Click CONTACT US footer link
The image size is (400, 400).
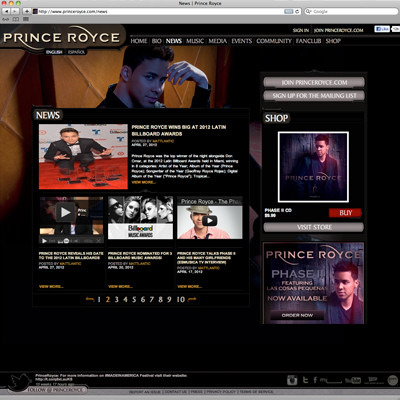coord(176,392)
